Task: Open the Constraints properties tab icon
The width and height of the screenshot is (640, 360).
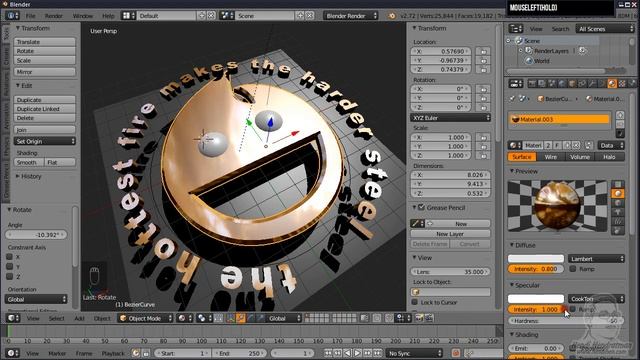Action: point(582,84)
